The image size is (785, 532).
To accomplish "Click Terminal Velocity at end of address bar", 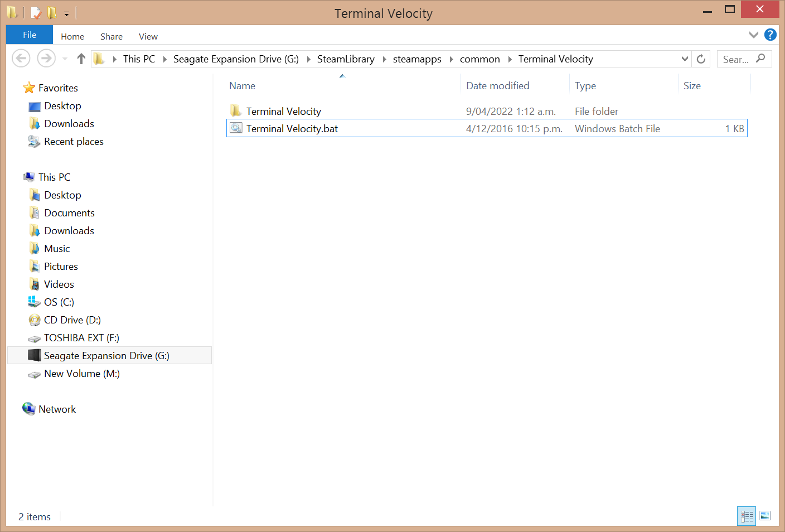I will coord(556,59).
